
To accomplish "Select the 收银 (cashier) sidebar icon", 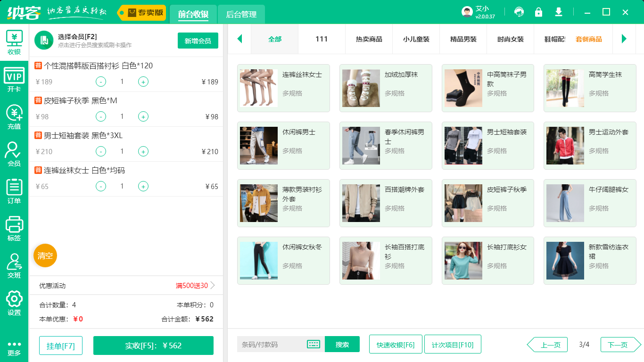I will click(x=14, y=41).
